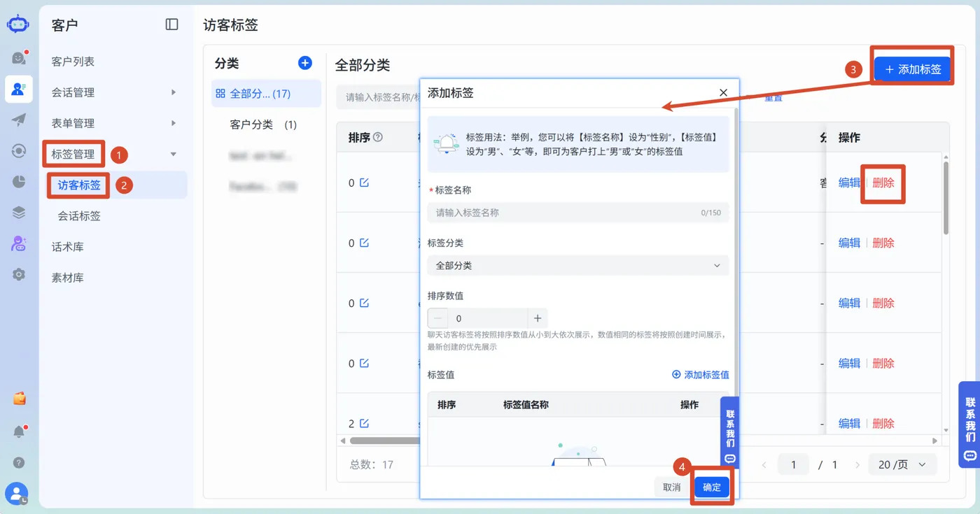Open the stacked layers icon in left rail

click(19, 213)
